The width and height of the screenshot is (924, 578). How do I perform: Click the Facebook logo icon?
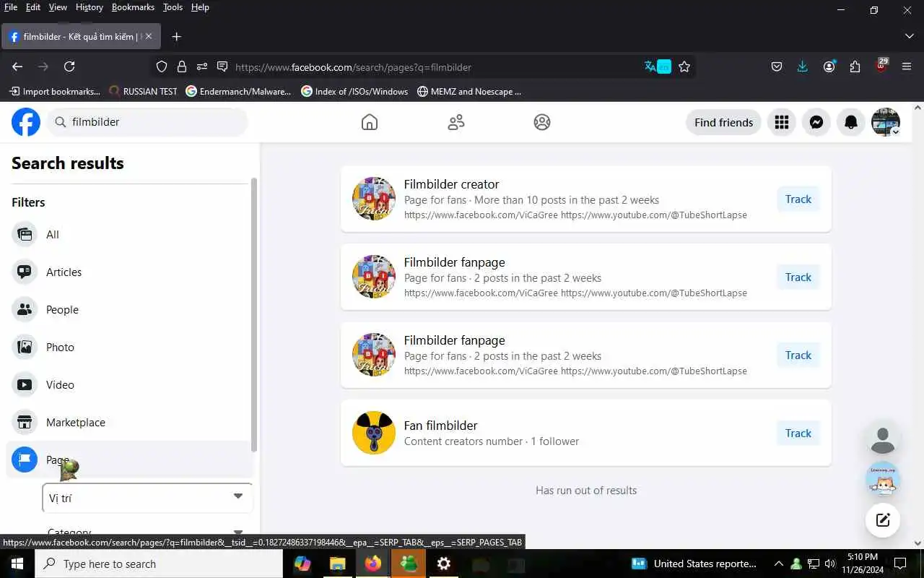26,122
